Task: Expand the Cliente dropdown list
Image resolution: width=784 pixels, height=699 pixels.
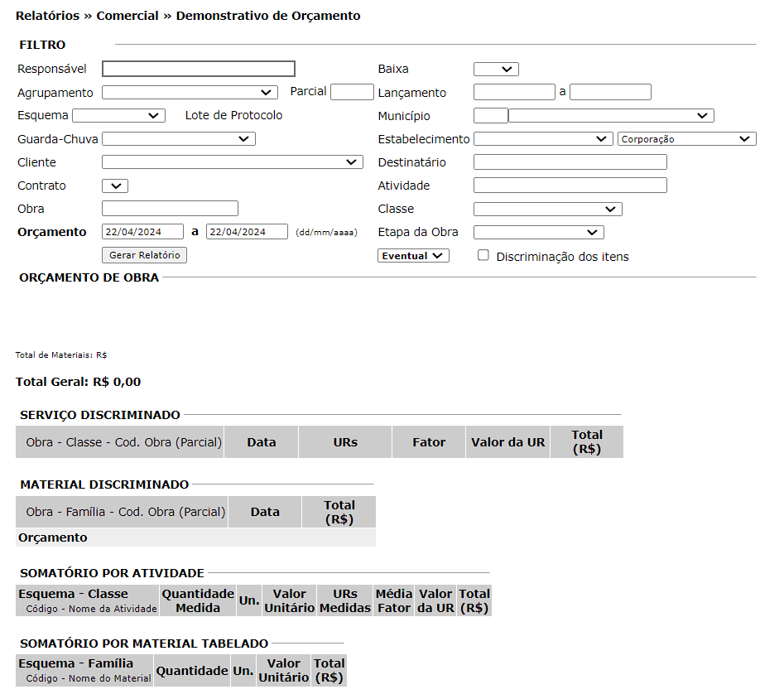Action: tap(232, 162)
